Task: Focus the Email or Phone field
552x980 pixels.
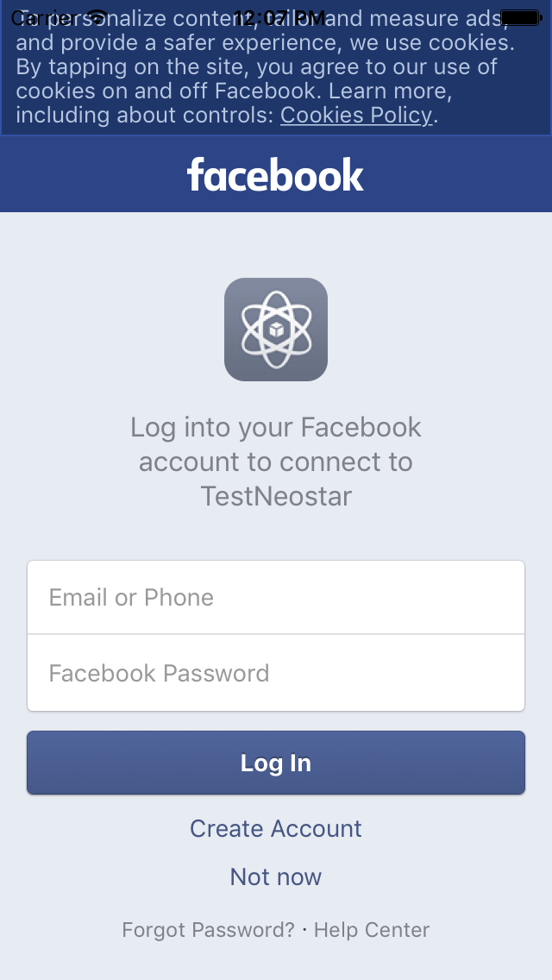Action: pos(276,598)
